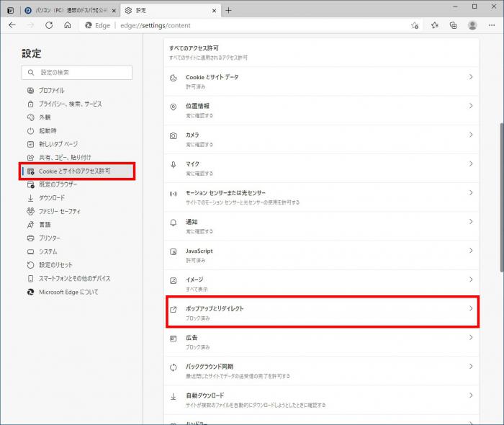The height and width of the screenshot is (425, 504).
Task: Click the Edge site identity label
Action: tap(98, 25)
